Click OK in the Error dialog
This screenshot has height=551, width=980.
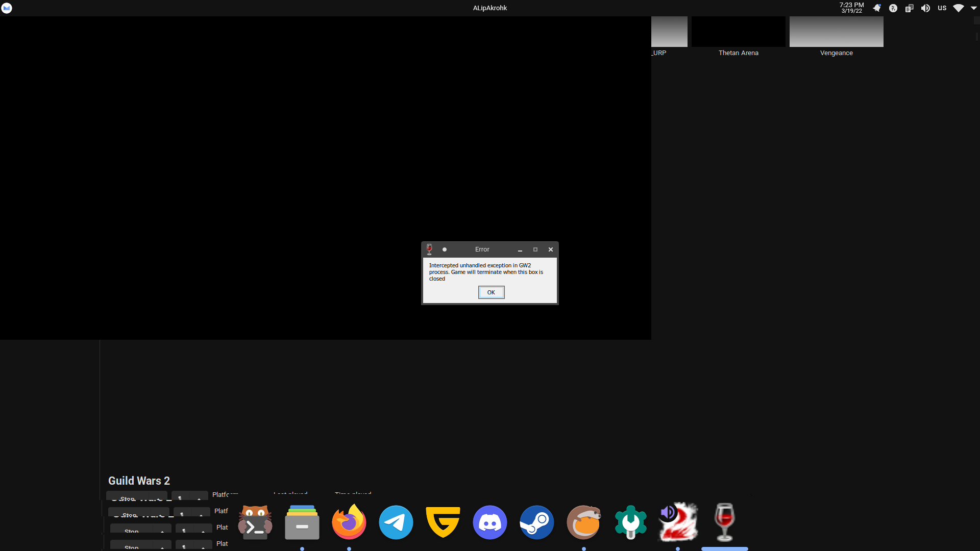pos(491,292)
